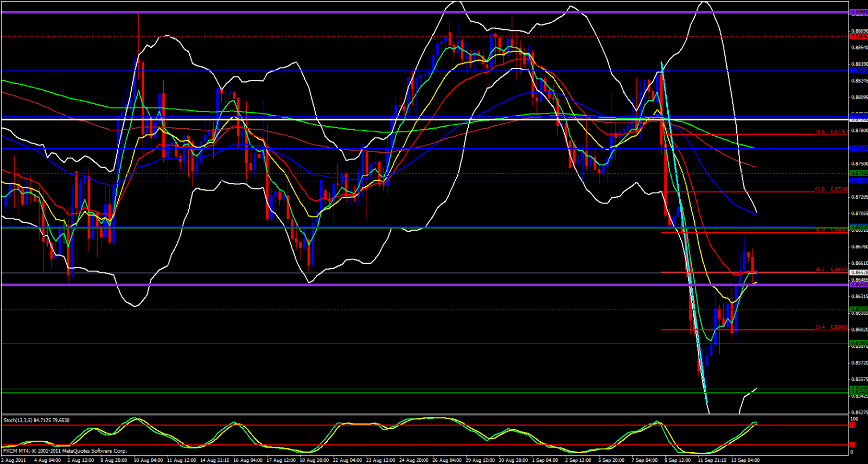Click the blue 0.88340 price tag

858,70
